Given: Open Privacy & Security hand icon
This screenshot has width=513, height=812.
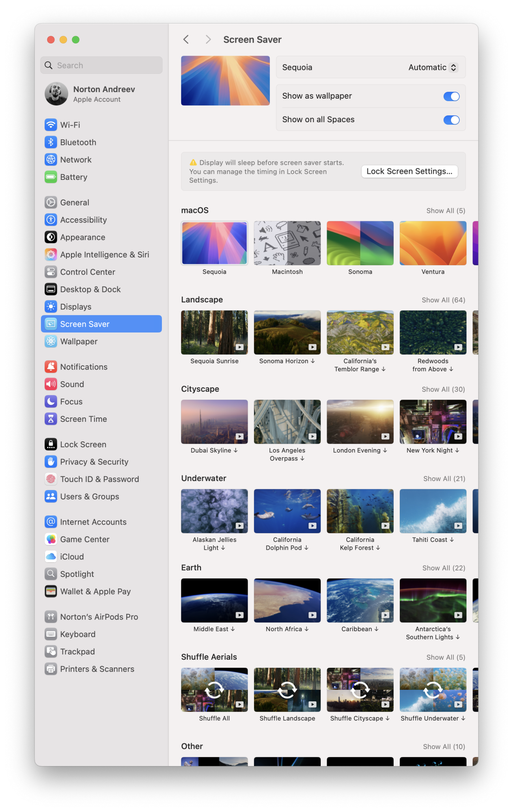Looking at the screenshot, I should point(51,462).
